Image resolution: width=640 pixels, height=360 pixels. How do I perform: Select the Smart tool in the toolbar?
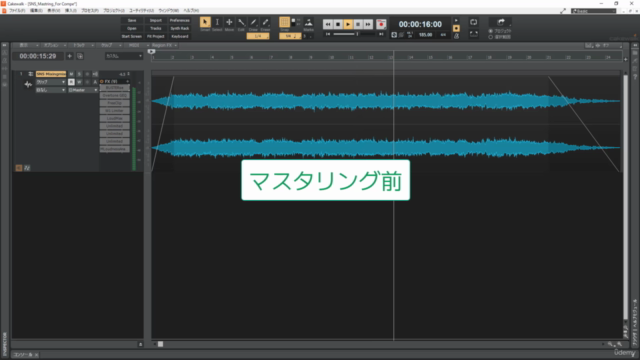(x=205, y=22)
